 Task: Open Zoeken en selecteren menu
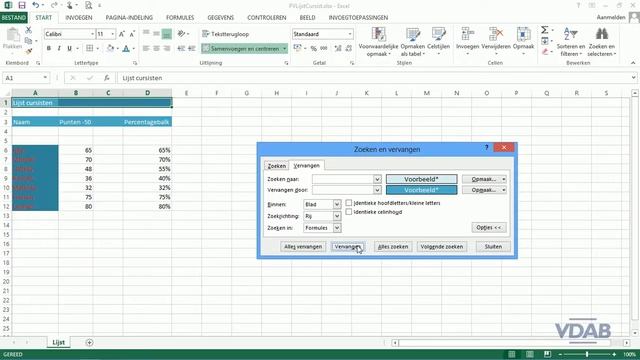(x=602, y=42)
